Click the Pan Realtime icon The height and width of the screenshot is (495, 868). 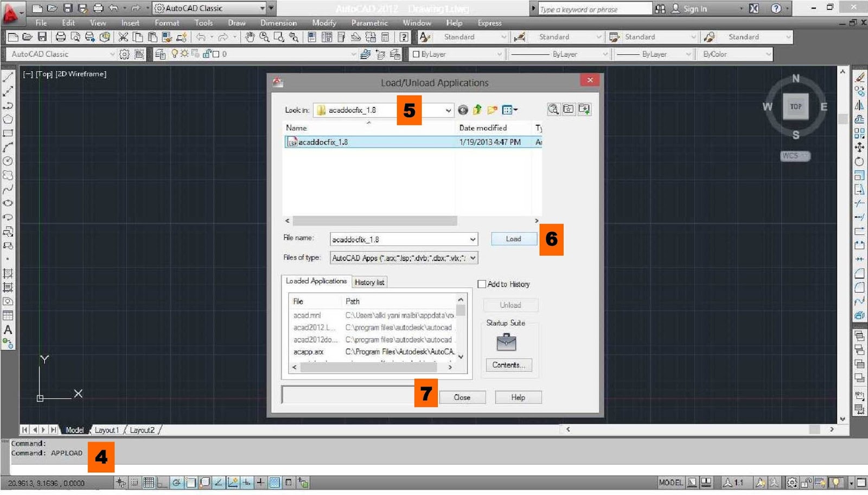tap(249, 37)
